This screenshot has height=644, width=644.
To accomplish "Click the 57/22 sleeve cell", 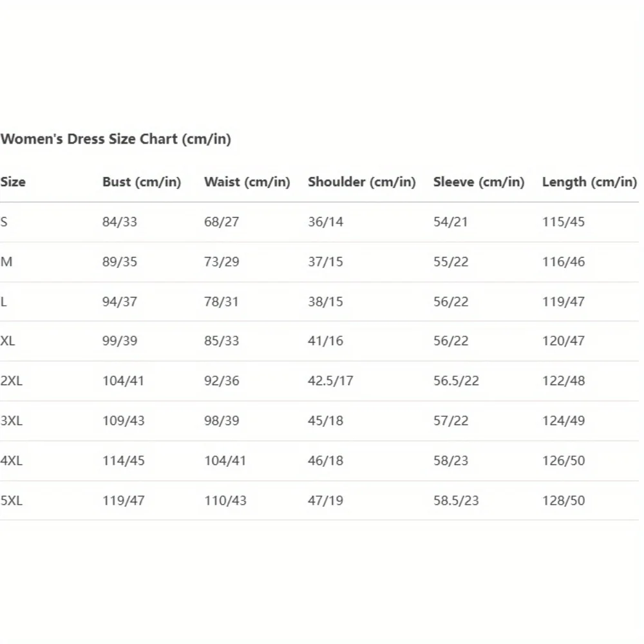I will (451, 421).
